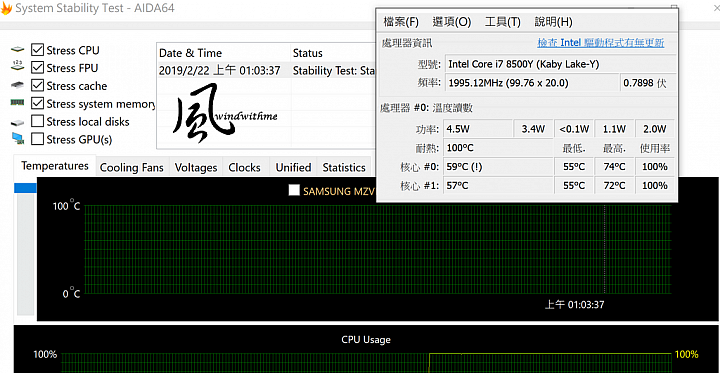This screenshot has height=373, width=720.
Task: Open the Cooling Fans tab
Action: click(x=132, y=168)
